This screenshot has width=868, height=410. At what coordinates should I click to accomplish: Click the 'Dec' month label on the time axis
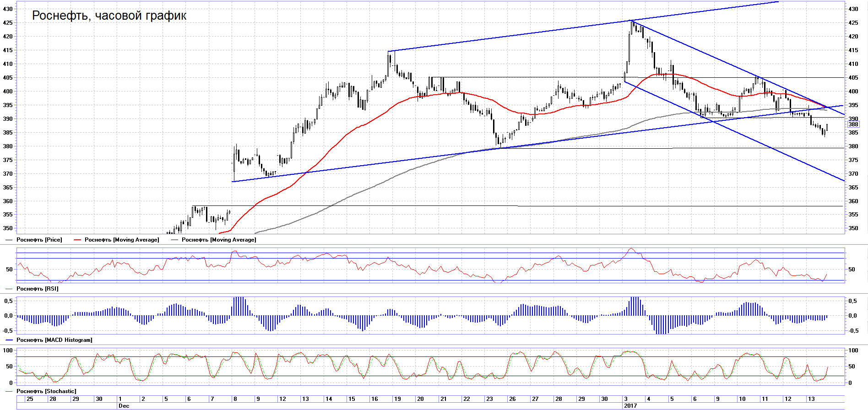point(124,406)
